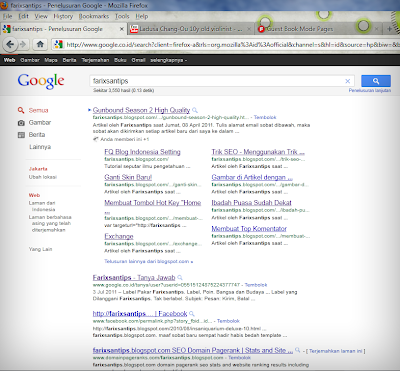Expand the Yang Lain sidebar option

pyautogui.click(x=40, y=249)
